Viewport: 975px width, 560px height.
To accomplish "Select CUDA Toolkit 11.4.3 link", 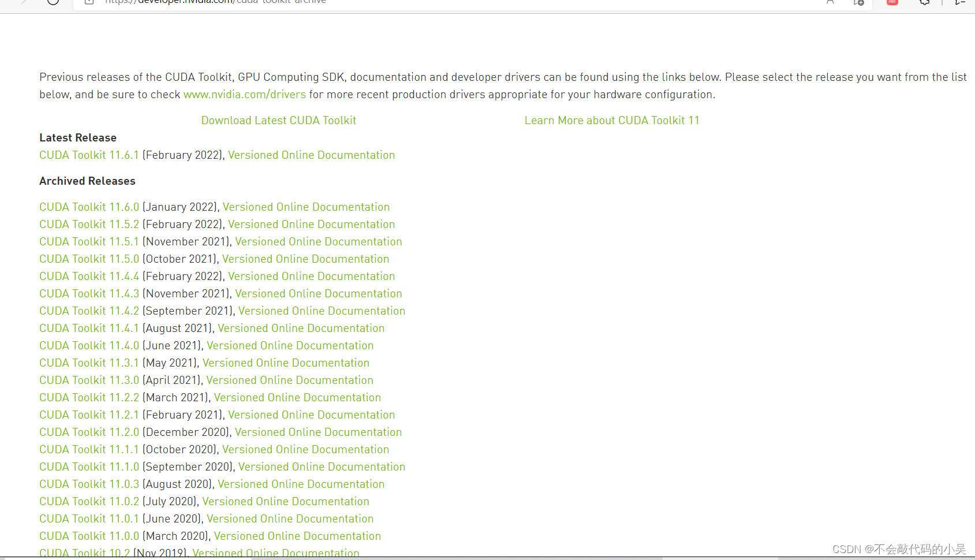I will (89, 294).
